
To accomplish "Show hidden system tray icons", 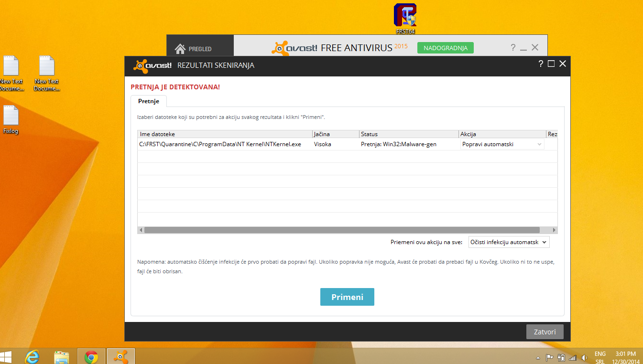I will (x=538, y=357).
